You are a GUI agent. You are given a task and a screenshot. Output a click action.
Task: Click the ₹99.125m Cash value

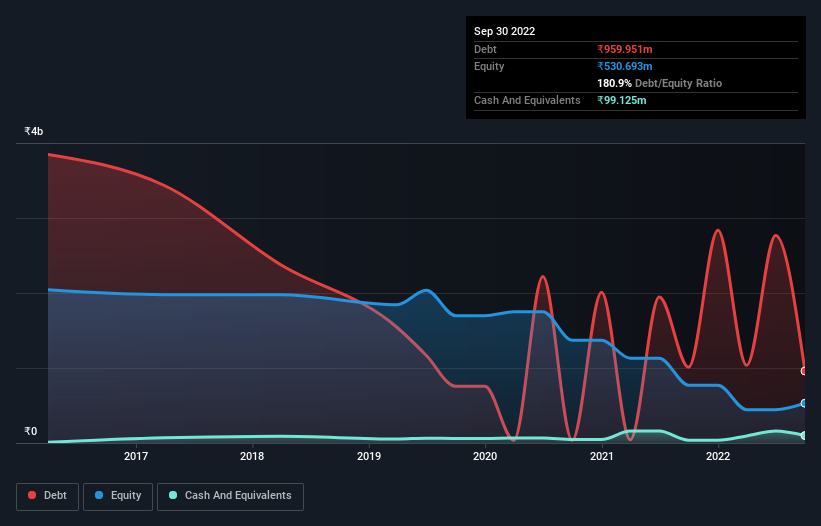(622, 100)
